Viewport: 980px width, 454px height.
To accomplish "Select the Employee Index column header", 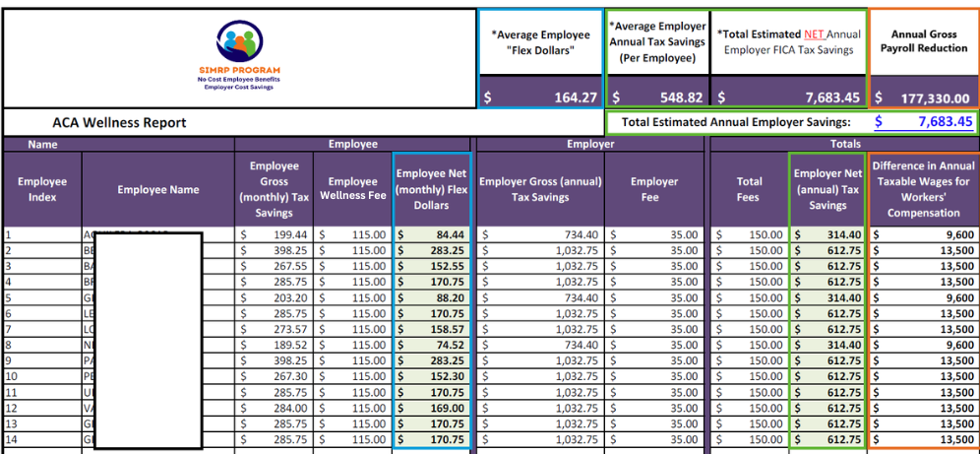I will 42,189.
